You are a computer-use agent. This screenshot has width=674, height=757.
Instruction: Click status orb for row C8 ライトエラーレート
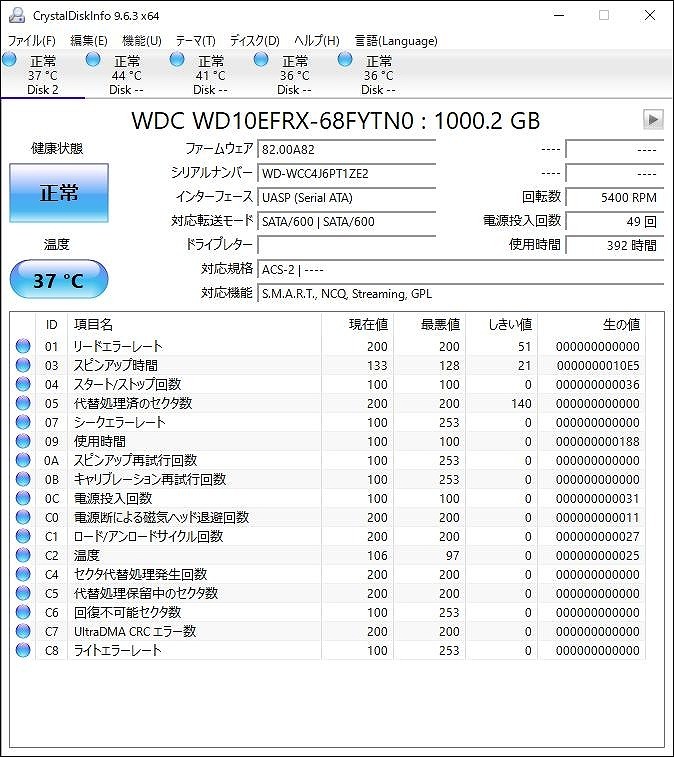23,650
